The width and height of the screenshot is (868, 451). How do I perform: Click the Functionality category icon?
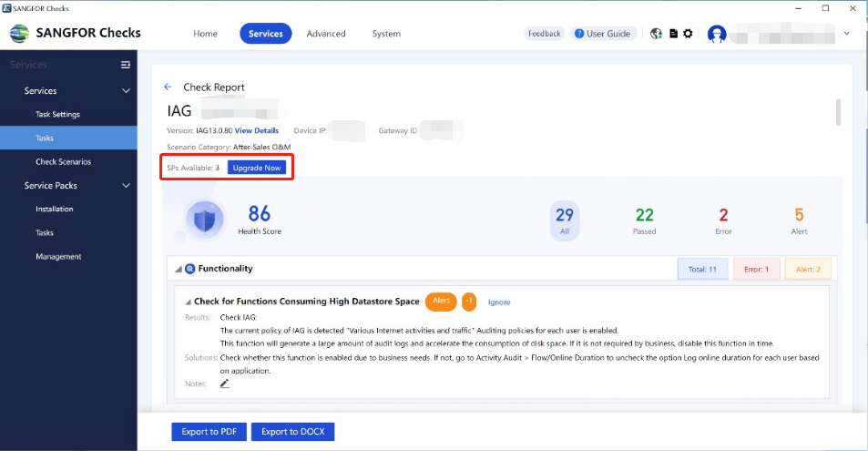189,269
